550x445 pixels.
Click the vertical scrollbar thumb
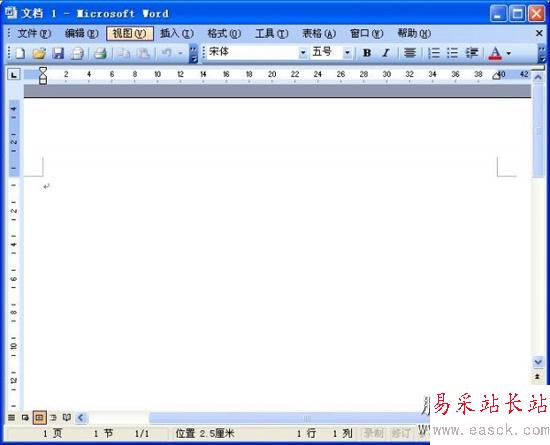pos(538,132)
